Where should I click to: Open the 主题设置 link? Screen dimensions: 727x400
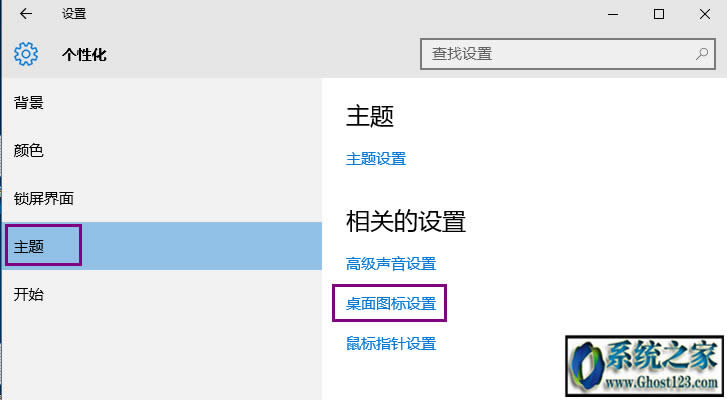376,158
